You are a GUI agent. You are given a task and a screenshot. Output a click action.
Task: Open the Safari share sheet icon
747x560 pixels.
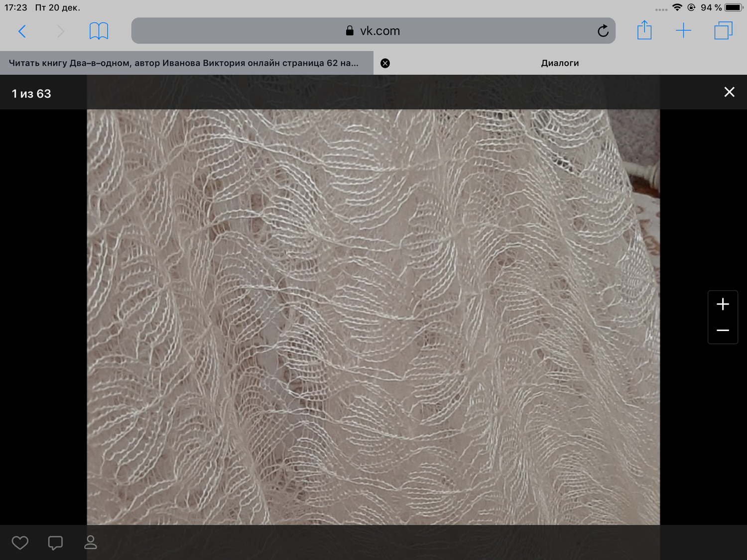pyautogui.click(x=644, y=30)
